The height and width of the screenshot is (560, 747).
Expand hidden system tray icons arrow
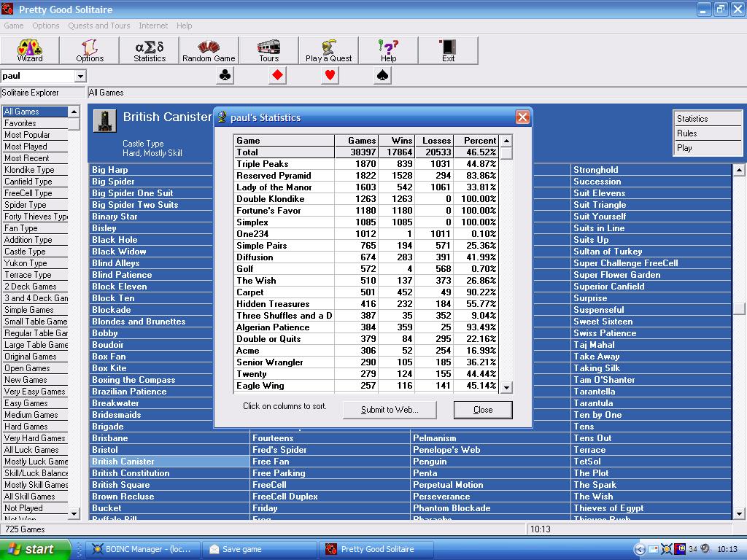(639, 550)
